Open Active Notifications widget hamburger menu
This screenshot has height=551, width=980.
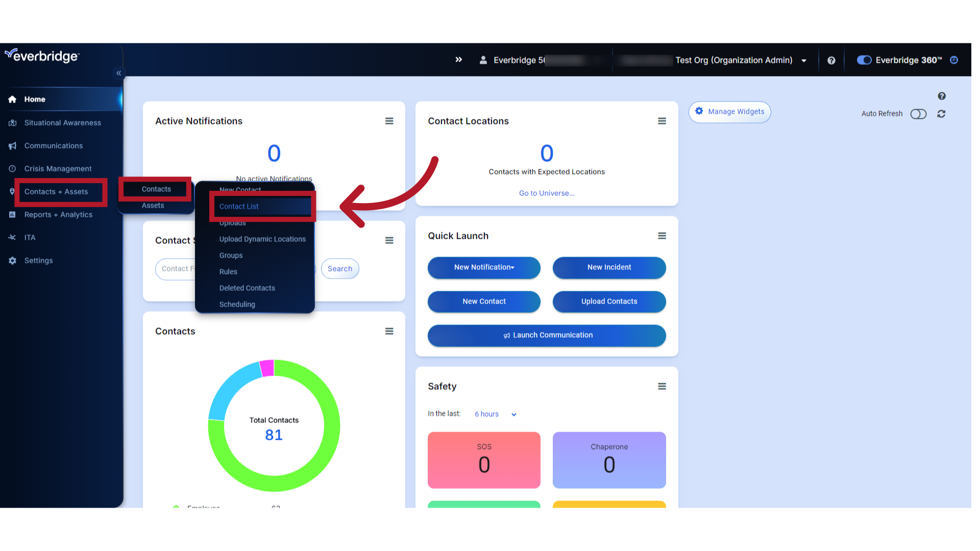click(x=389, y=121)
